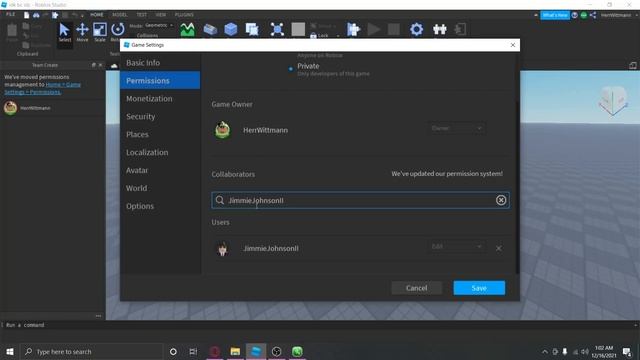The height and width of the screenshot is (360, 640).
Task: Open the Options settings page
Action: click(x=160, y=206)
